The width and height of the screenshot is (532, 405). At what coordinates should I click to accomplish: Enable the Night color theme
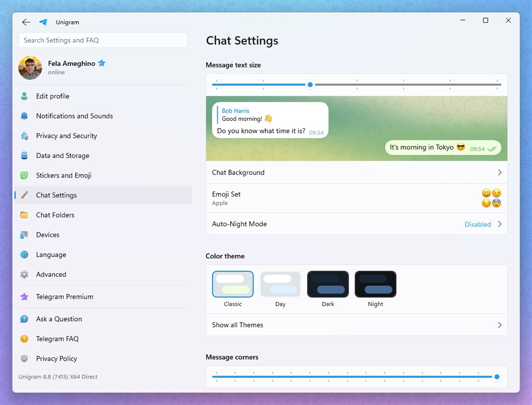coord(375,284)
